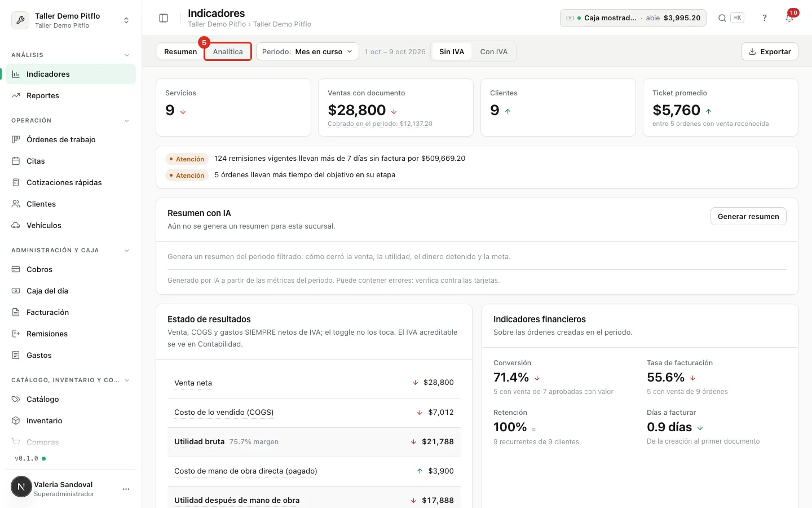Click the Costo de lo vendido (COGS) label
812x508 pixels.
(224, 412)
